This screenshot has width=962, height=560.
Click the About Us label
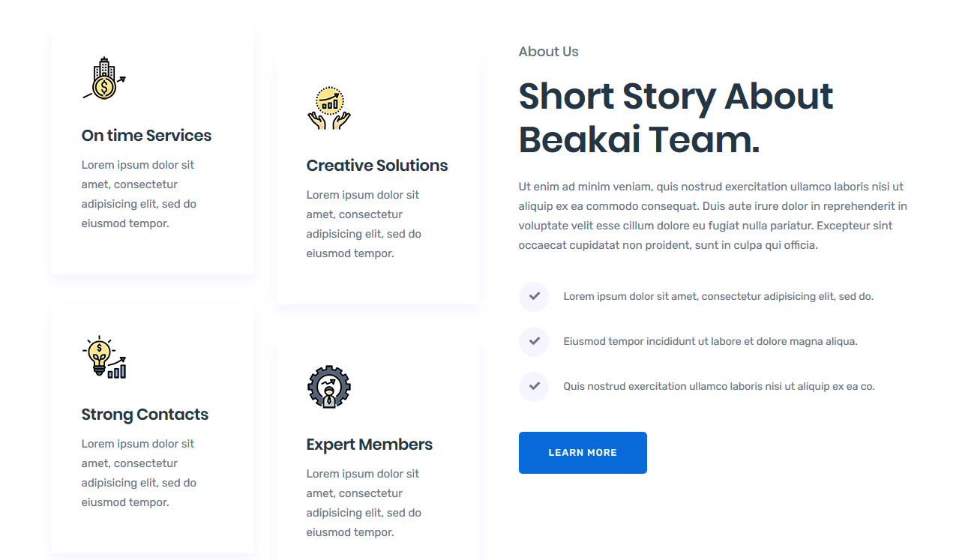coord(548,52)
